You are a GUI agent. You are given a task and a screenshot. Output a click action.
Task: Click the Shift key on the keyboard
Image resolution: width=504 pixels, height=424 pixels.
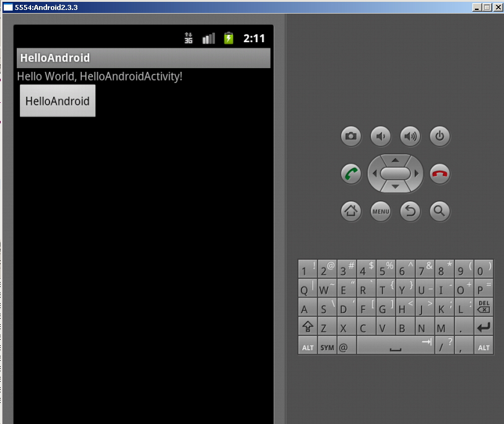308,326
